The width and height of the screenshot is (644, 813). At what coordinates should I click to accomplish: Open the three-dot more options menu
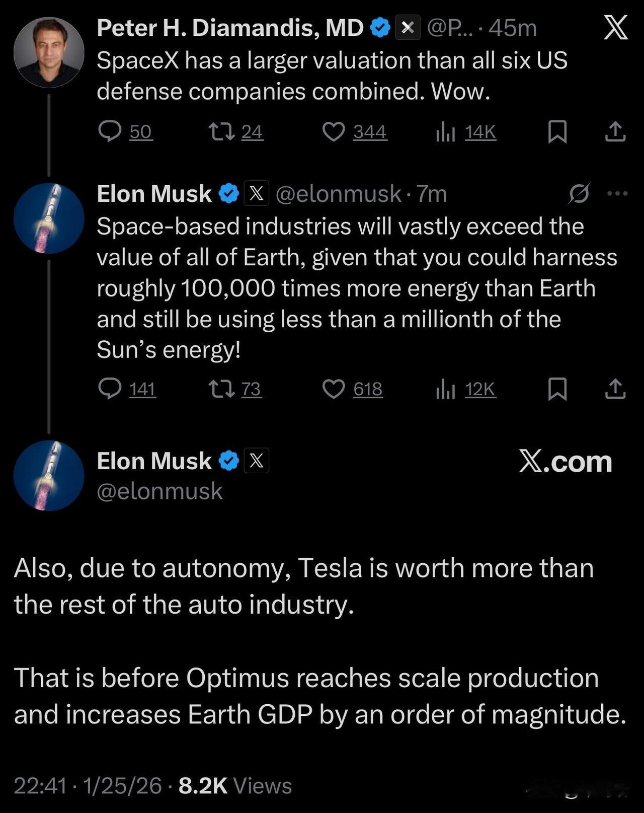pyautogui.click(x=617, y=193)
